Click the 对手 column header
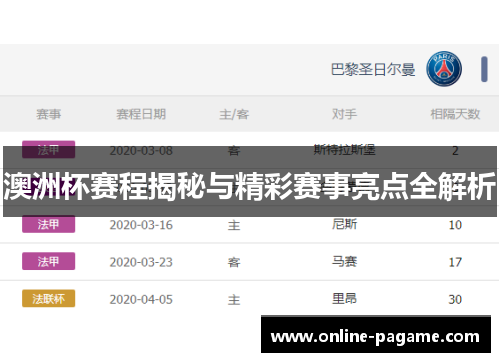The image size is (500, 362). point(344,114)
